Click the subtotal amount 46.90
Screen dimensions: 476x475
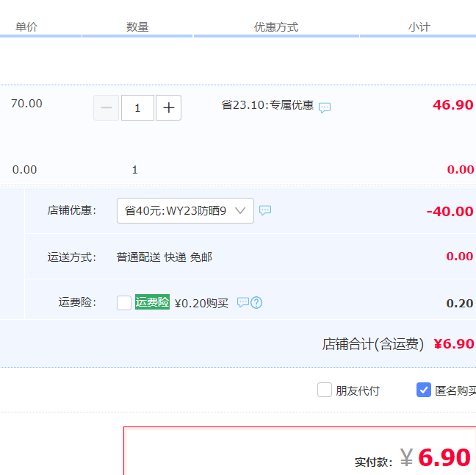[453, 105]
